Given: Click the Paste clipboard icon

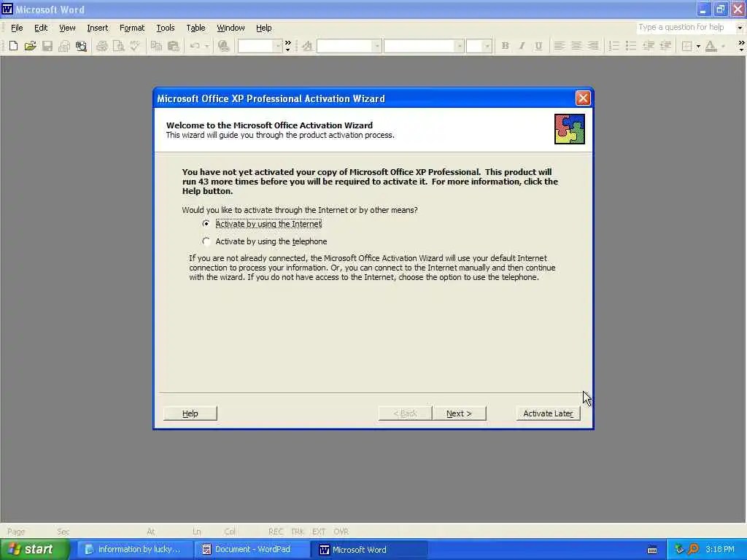Looking at the screenshot, I should [x=173, y=46].
